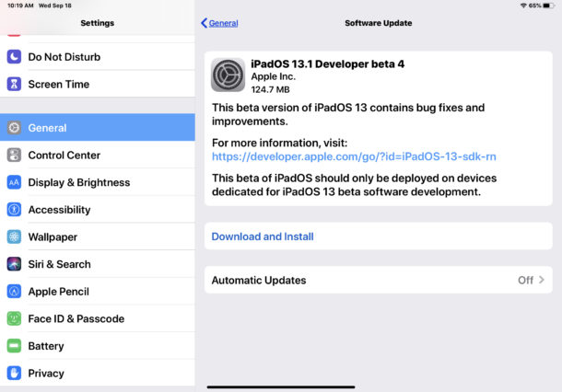Tap the home indicator bar at bottom

coord(281,386)
